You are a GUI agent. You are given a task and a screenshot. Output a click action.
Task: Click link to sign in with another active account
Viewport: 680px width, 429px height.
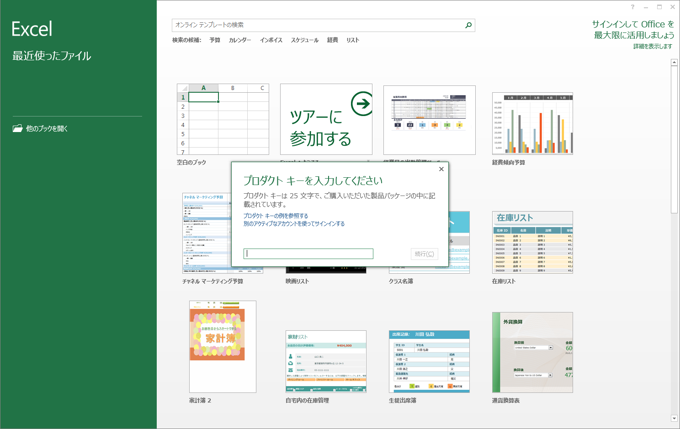(294, 224)
